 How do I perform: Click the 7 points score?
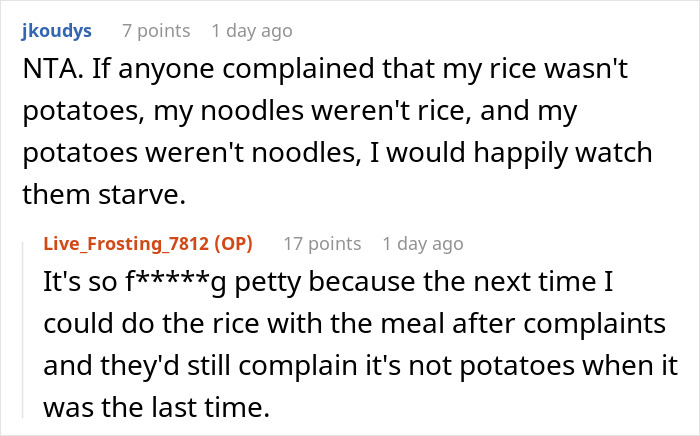click(155, 31)
